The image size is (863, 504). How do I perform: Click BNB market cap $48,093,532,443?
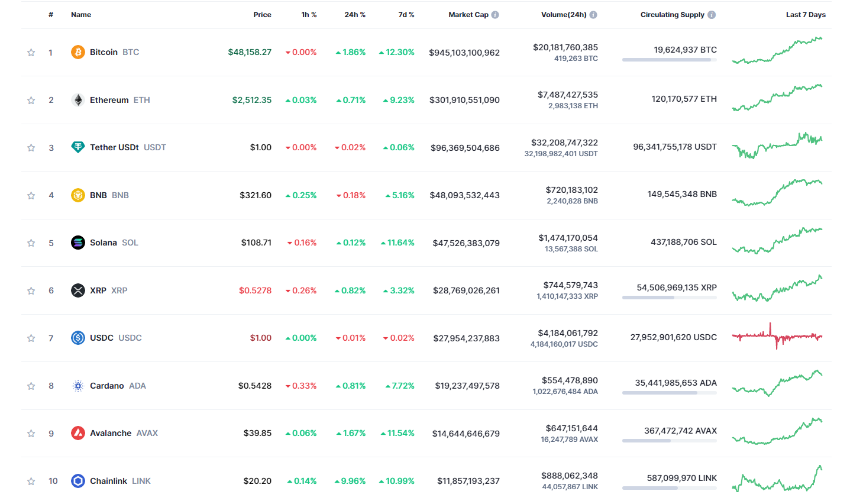465,195
